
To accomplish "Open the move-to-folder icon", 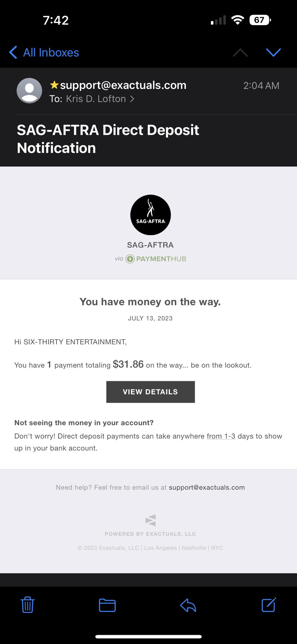I will pos(107,605).
